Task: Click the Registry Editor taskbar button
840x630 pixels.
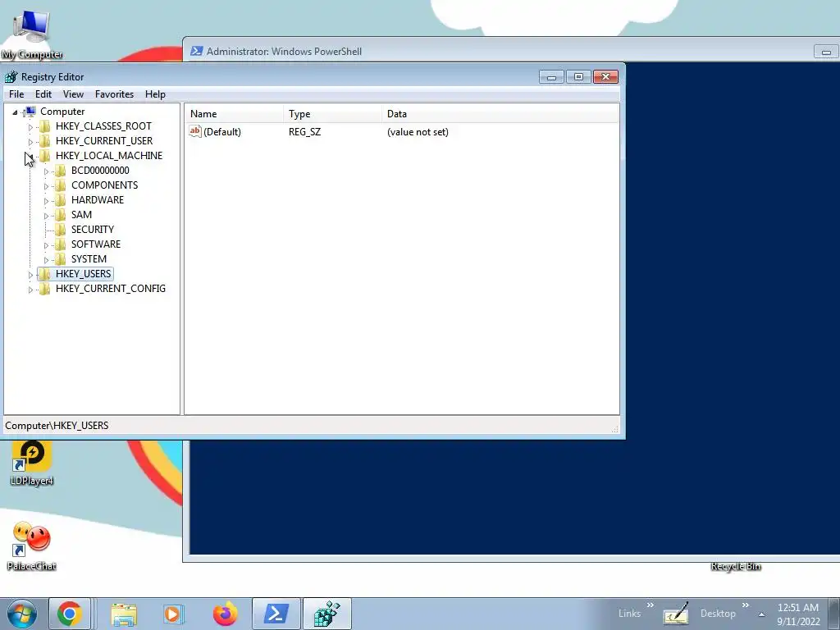Action: [326, 614]
